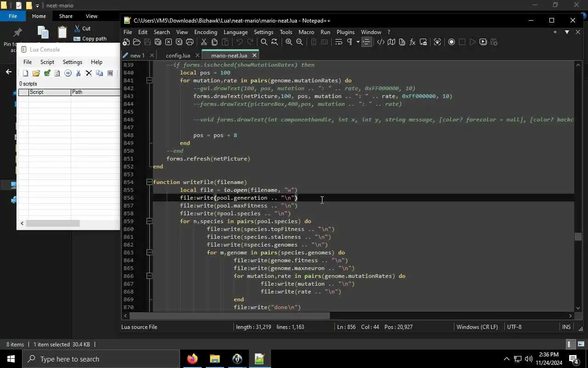This screenshot has width=588, height=368.
Task: Start macro recording with the record button
Action: point(452,42)
